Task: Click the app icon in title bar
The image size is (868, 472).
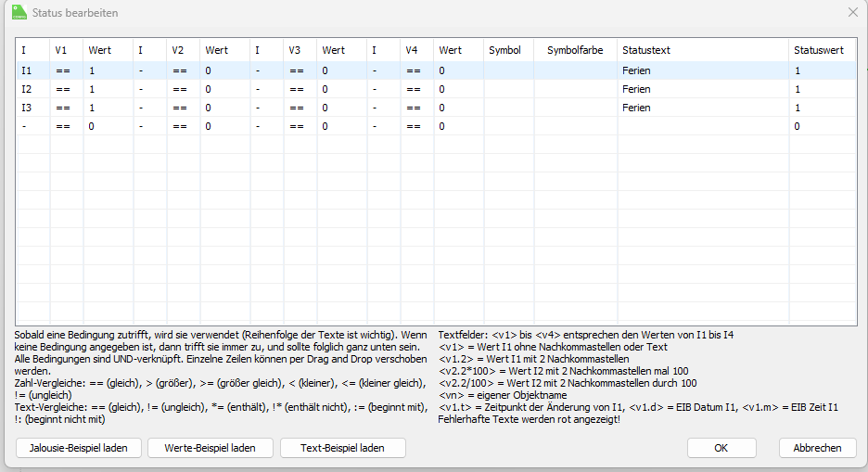Action: (19, 12)
